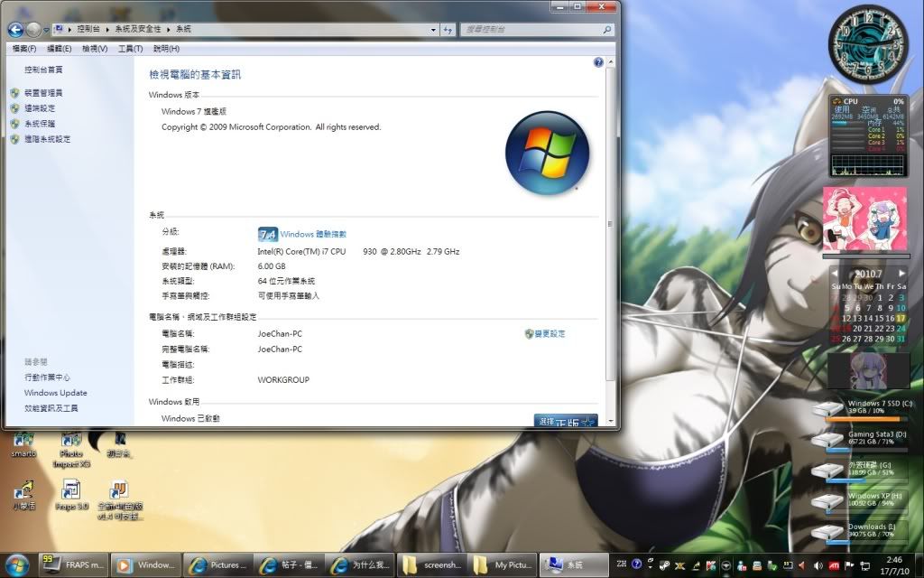
Task: Open 系統保護 from the sidebar
Action: (x=40, y=123)
